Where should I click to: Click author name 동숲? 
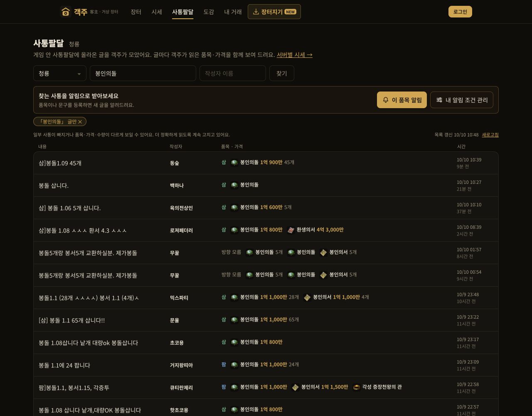click(x=175, y=163)
